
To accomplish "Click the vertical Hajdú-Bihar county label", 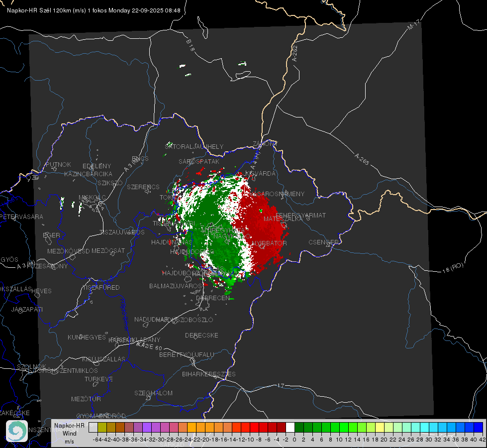I will [x=124, y=315].
